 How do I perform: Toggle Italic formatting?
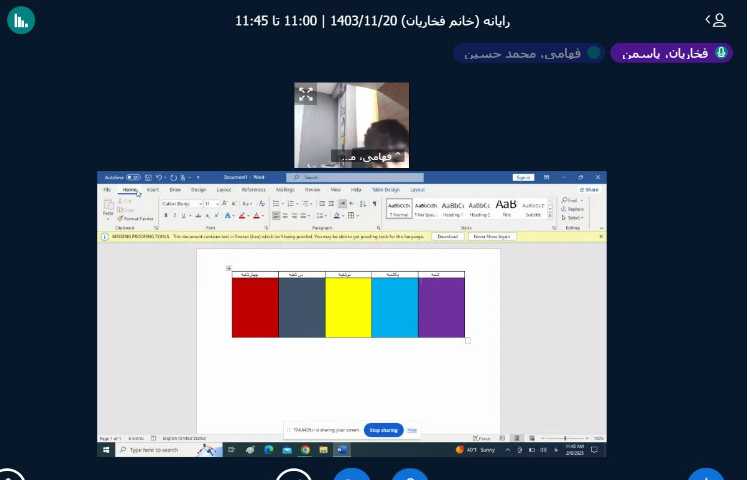175,216
